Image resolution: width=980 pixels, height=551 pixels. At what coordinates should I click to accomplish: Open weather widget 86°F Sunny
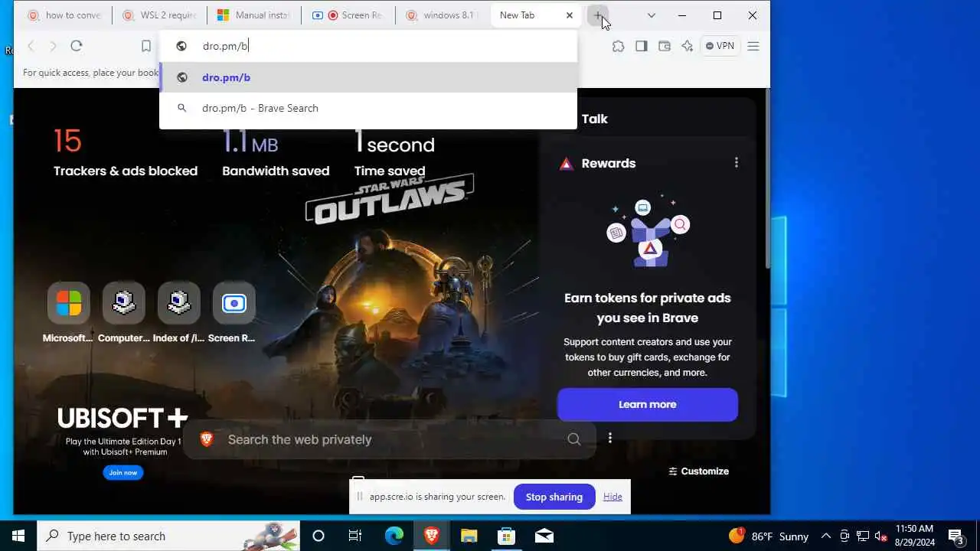[769, 536]
